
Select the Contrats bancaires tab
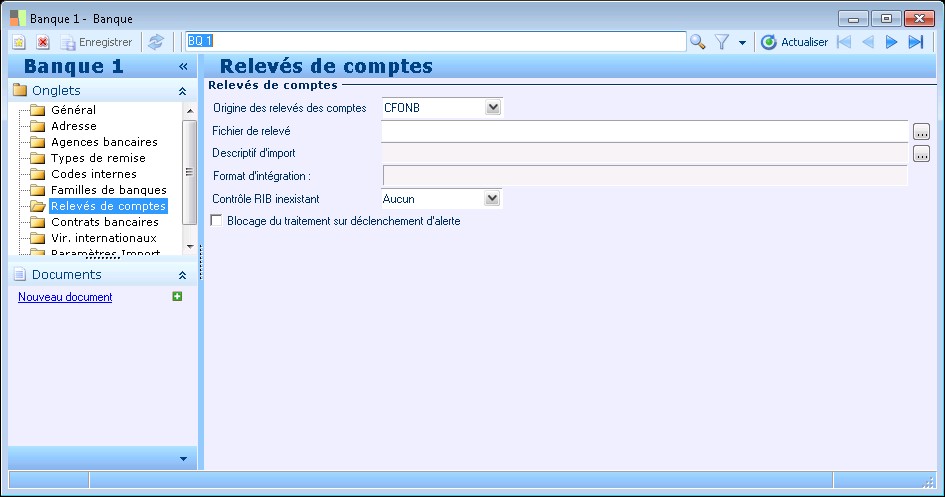[105, 222]
